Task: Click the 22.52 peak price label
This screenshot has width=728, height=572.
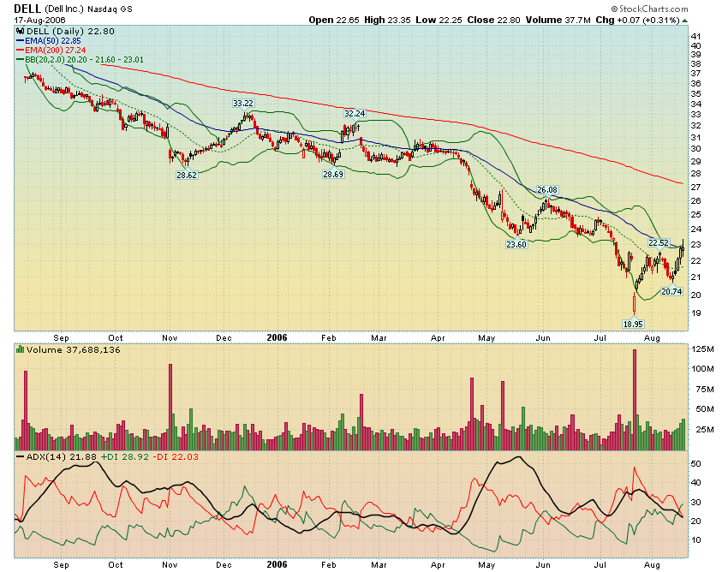Action: point(659,243)
